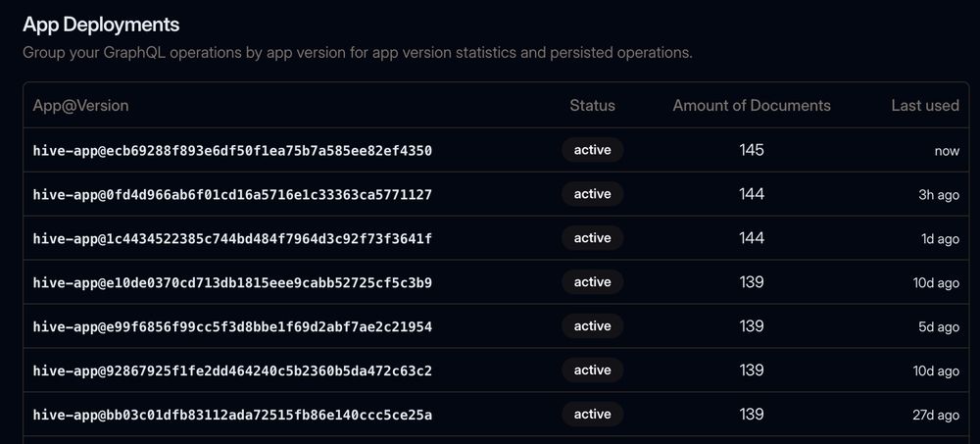Click the 'now' last used cell
Image resolution: width=980 pixels, height=444 pixels.
pyautogui.click(x=947, y=151)
